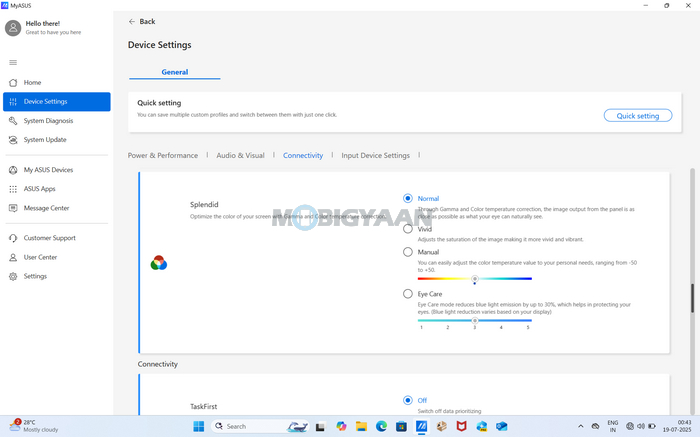Click the Quick setting button
The height and width of the screenshot is (437, 700).
pos(638,116)
